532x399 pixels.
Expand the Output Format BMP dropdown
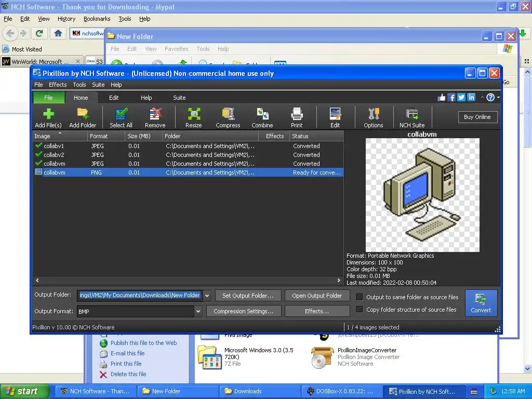click(198, 311)
